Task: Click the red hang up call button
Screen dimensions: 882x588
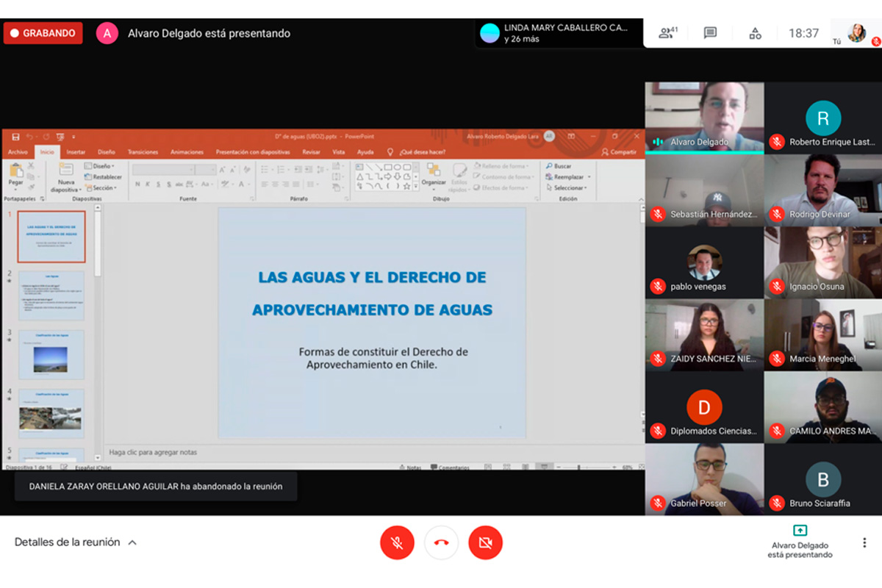Action: click(441, 543)
